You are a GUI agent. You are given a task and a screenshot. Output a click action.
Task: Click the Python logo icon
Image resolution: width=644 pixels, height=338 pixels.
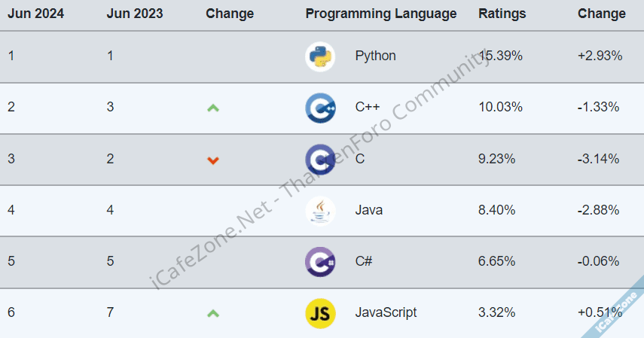pos(320,56)
